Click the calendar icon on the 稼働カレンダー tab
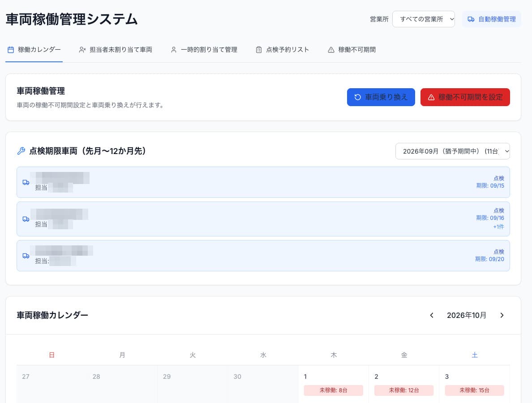The width and height of the screenshot is (532, 403). pos(11,50)
